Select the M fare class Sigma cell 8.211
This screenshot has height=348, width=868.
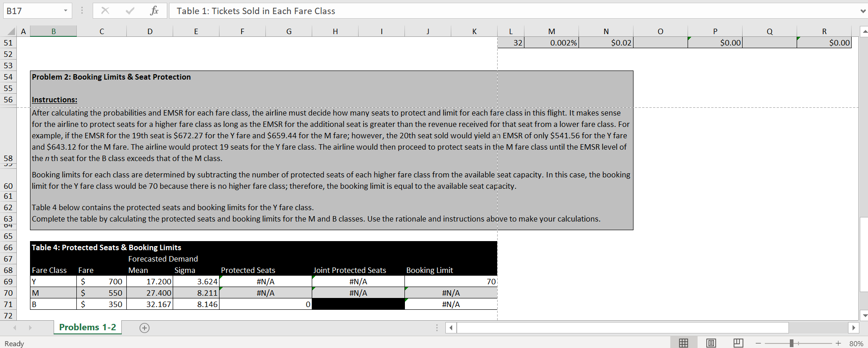tap(196, 293)
